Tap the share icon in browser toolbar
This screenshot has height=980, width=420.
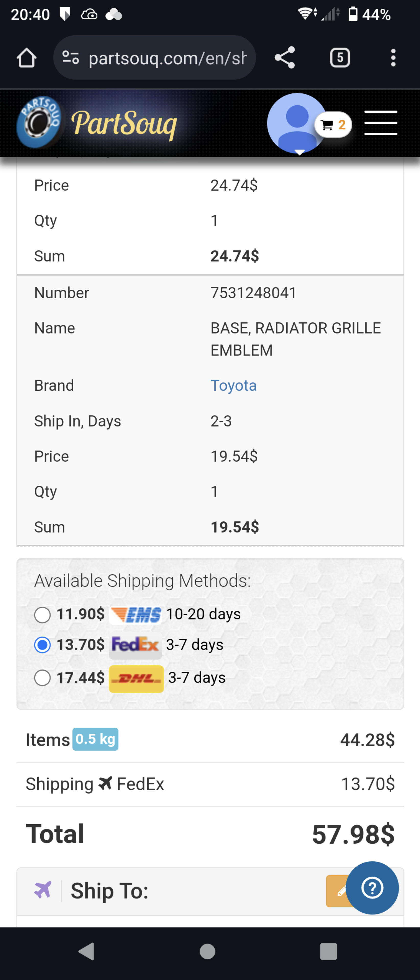(284, 58)
